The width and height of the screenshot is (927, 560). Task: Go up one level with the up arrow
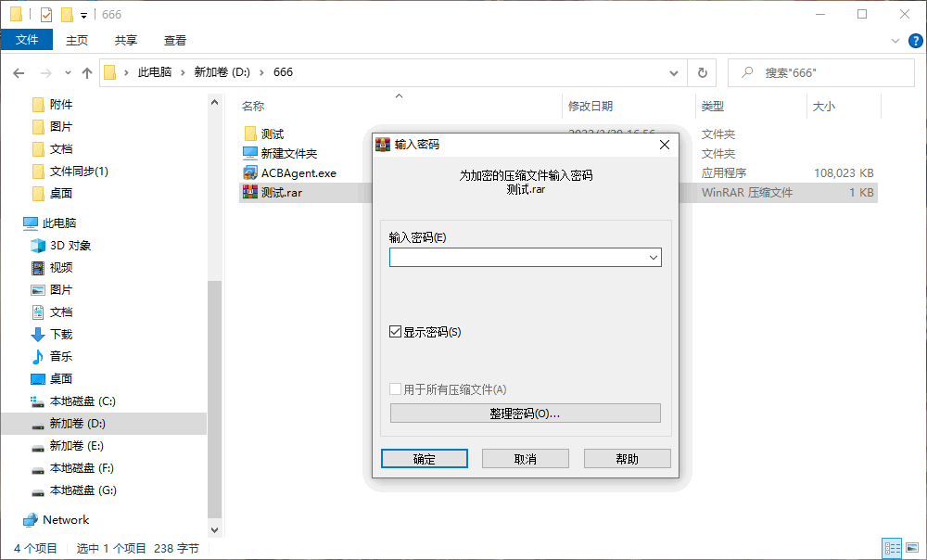coord(88,71)
